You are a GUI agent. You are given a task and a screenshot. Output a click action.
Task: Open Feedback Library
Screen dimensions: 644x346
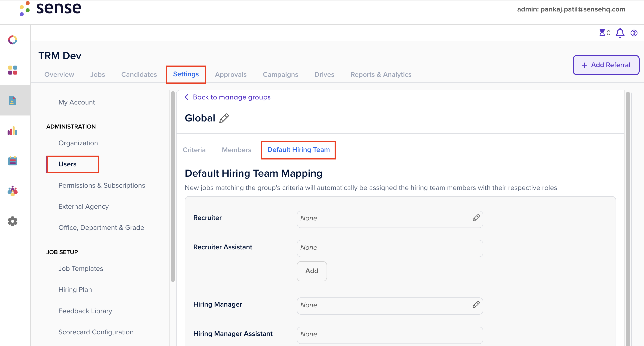point(85,311)
